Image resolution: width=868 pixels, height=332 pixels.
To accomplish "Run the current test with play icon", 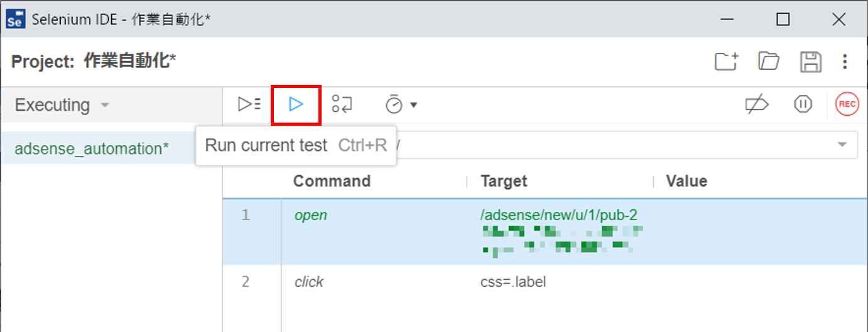I will 296,104.
